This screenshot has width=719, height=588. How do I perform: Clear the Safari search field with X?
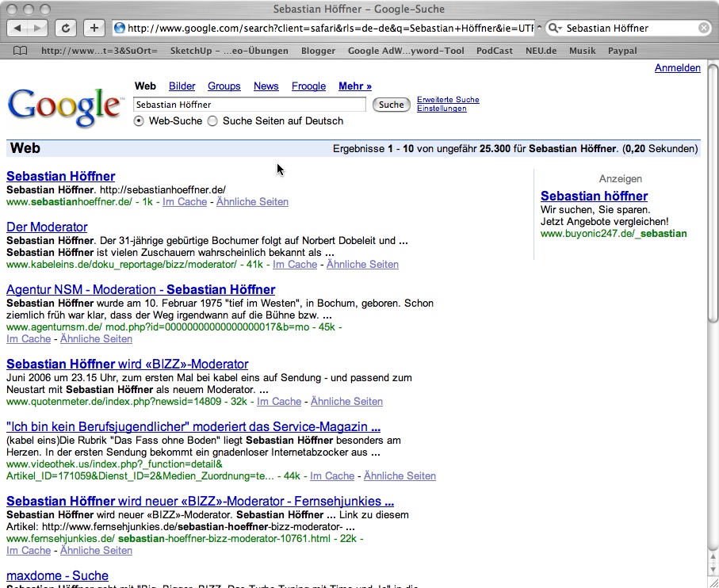[x=704, y=28]
